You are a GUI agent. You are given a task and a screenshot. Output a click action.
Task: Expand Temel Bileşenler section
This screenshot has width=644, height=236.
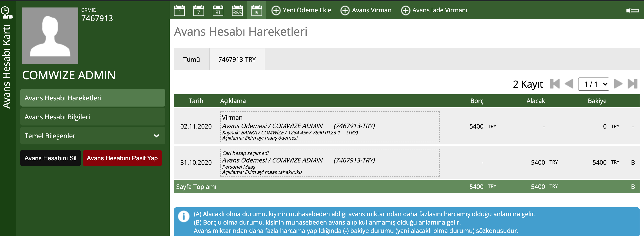pyautogui.click(x=93, y=136)
